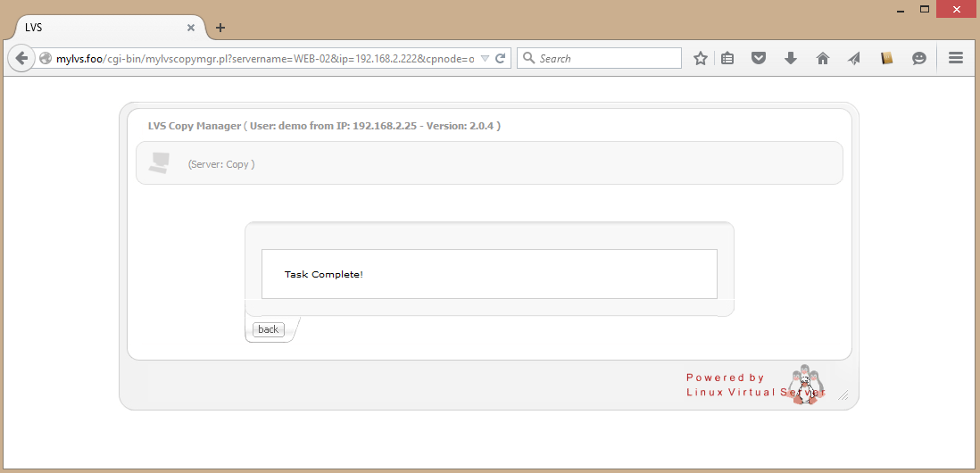Click the paper plane send icon
980x473 pixels.
click(854, 59)
